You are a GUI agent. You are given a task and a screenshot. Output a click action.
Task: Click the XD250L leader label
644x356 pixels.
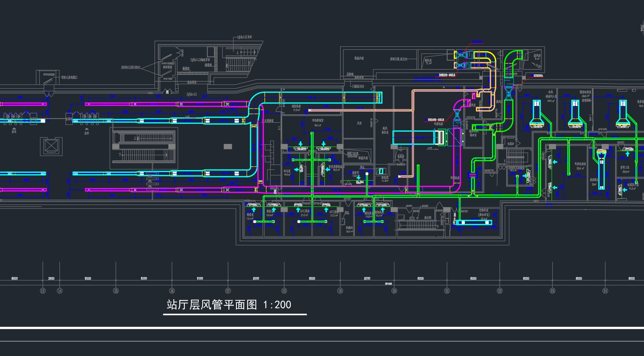[x=538, y=76]
